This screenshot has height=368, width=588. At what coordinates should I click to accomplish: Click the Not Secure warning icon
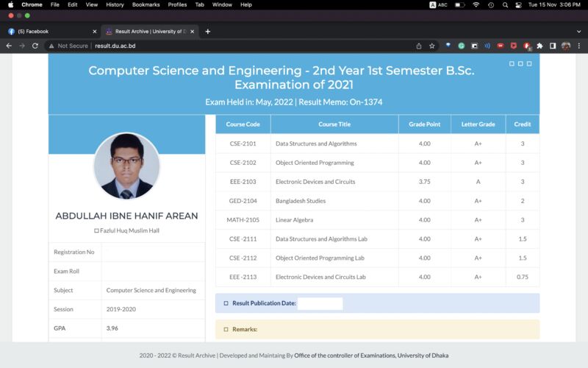point(51,46)
